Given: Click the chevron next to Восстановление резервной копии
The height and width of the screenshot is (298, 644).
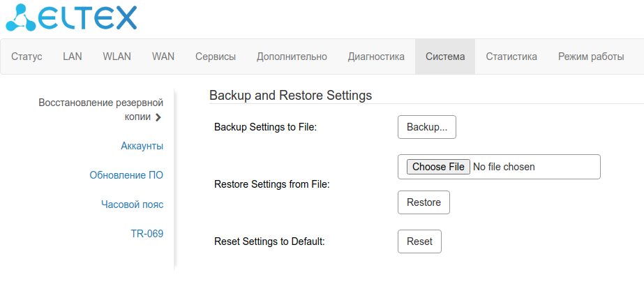Looking at the screenshot, I should click(158, 117).
